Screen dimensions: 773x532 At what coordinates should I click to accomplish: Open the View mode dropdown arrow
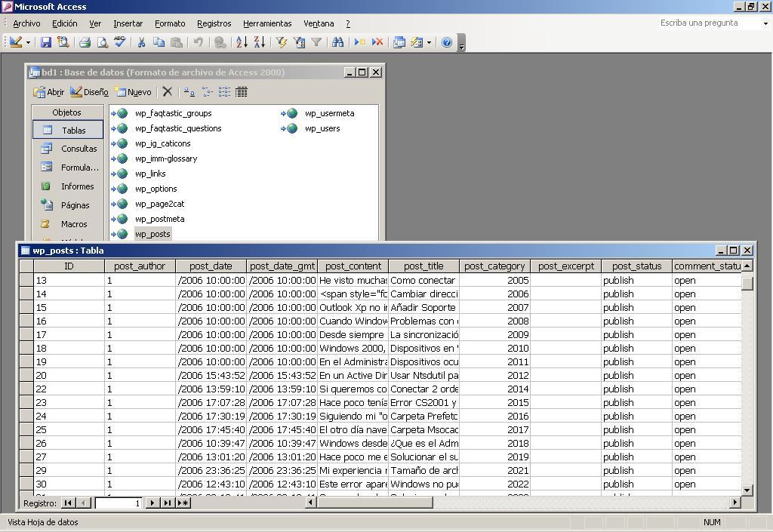(28, 43)
